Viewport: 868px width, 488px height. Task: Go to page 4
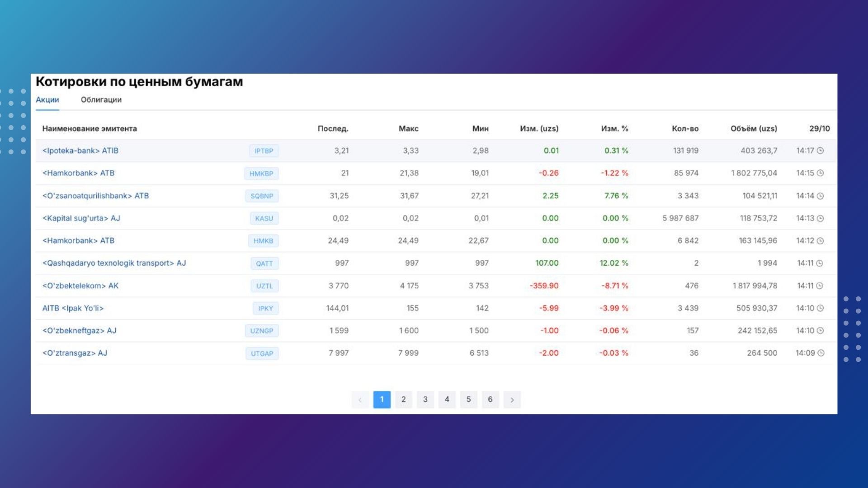447,399
